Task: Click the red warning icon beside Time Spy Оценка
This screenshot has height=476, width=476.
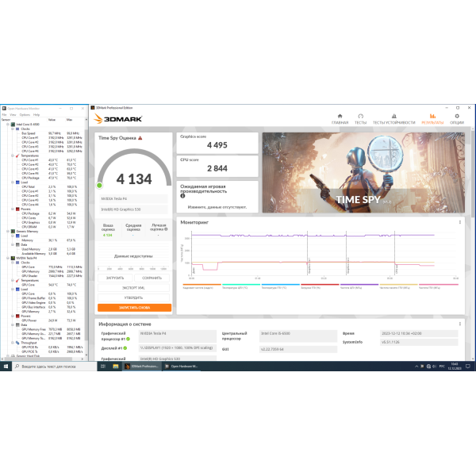Action: coord(140,138)
